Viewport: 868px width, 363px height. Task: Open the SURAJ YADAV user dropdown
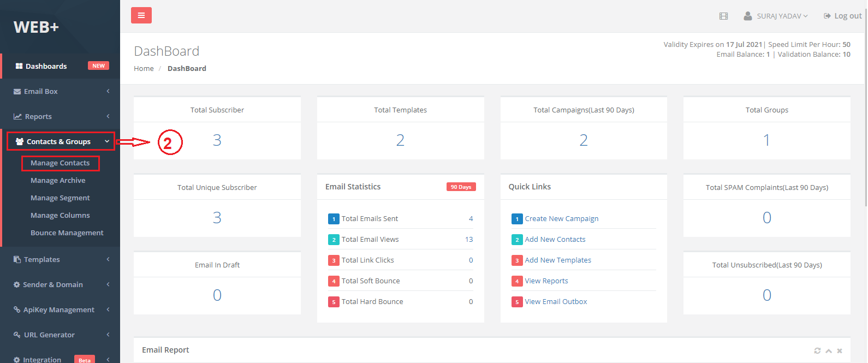776,16
